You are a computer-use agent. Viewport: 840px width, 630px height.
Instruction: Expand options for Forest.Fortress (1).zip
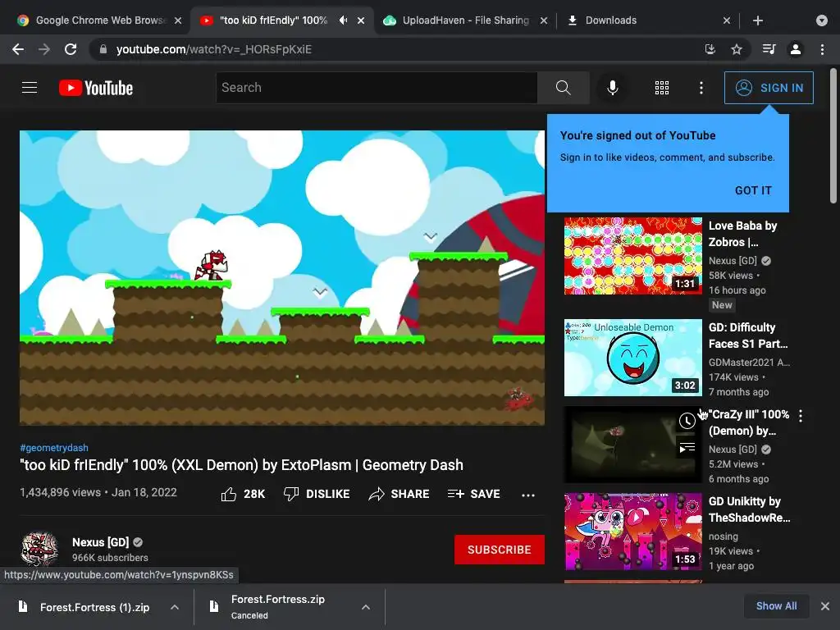click(x=175, y=607)
